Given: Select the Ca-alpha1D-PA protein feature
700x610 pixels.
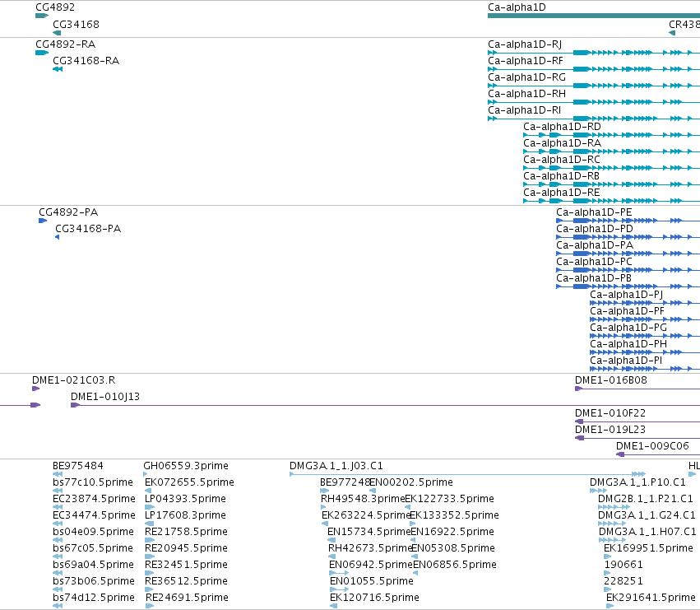Looking at the screenshot, I should 628,254.
